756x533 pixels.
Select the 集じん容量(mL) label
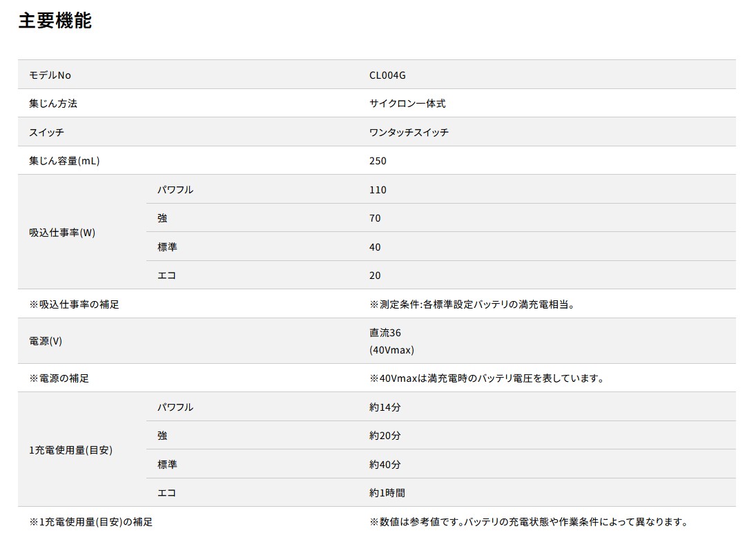click(x=65, y=161)
